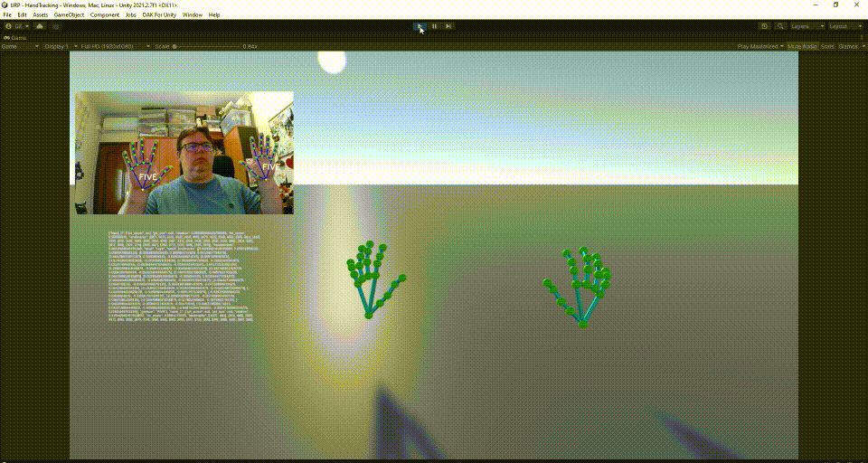Open the Window menu
Screen dimensions: 868x463
click(x=192, y=15)
